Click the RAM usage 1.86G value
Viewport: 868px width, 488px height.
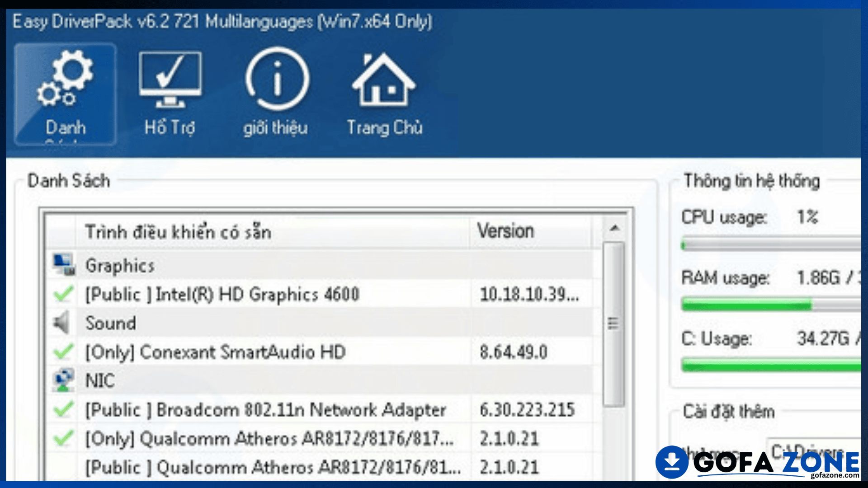point(819,277)
